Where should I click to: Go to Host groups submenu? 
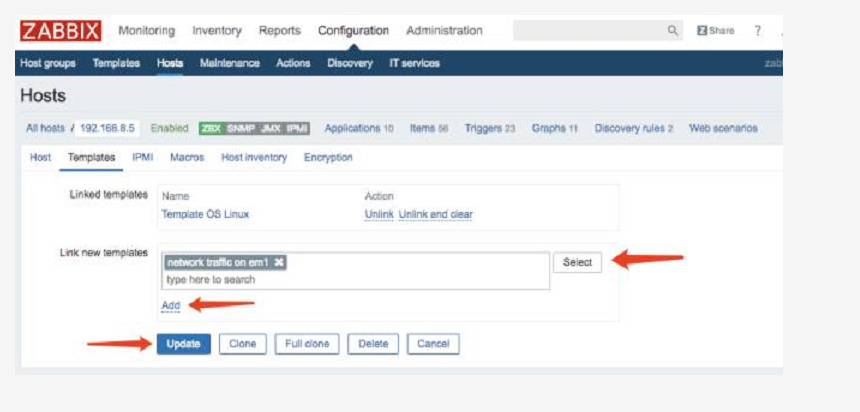pos(48,63)
